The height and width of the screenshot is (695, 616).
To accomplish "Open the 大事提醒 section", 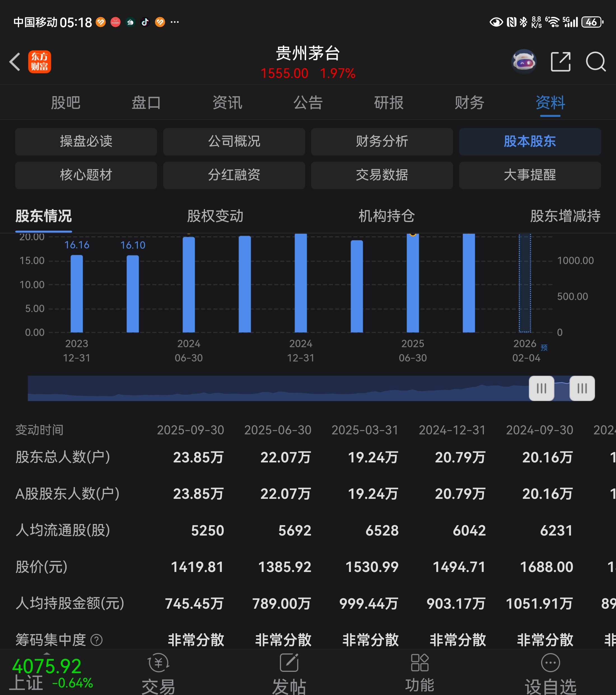I will click(530, 175).
